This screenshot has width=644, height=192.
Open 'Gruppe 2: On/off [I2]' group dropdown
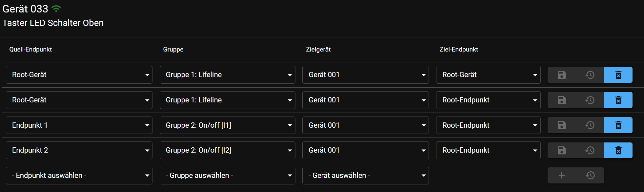tap(227, 150)
